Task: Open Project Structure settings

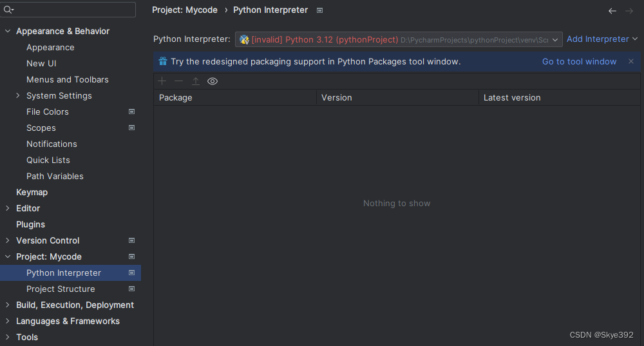Action: coord(61,289)
